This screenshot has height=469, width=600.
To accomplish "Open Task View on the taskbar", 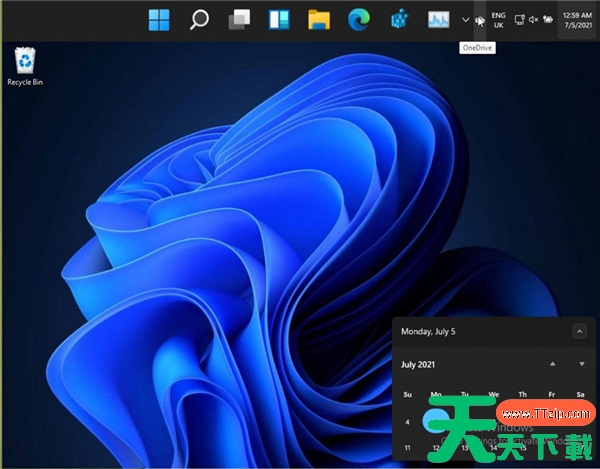I will pos(239,19).
